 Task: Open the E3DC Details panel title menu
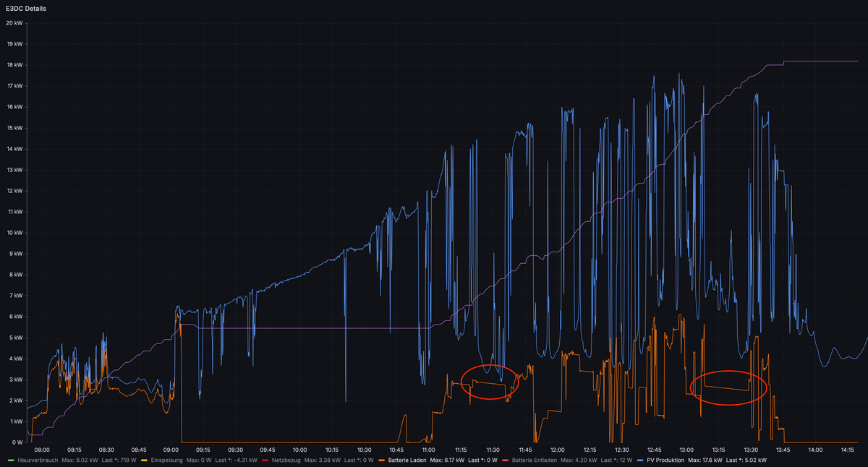(25, 7)
